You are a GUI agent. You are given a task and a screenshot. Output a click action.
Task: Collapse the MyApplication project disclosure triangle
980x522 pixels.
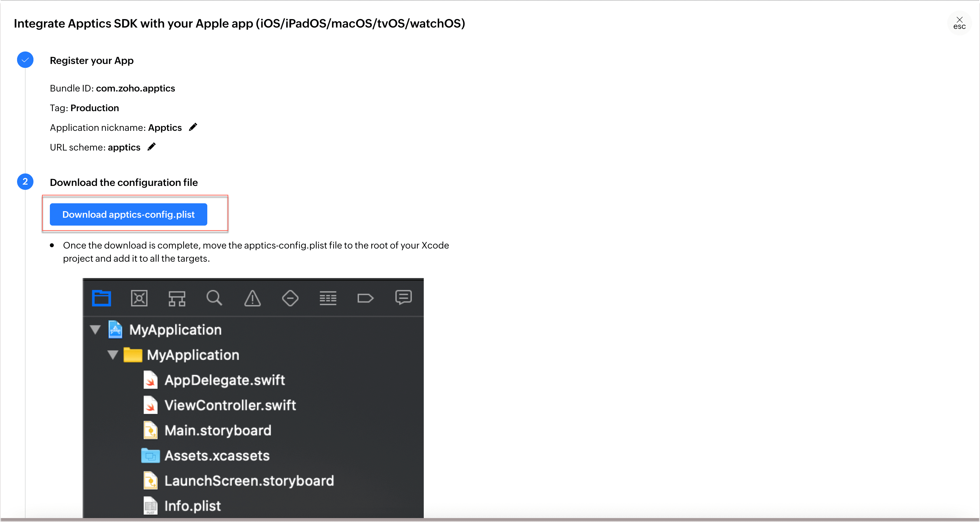[95, 330]
